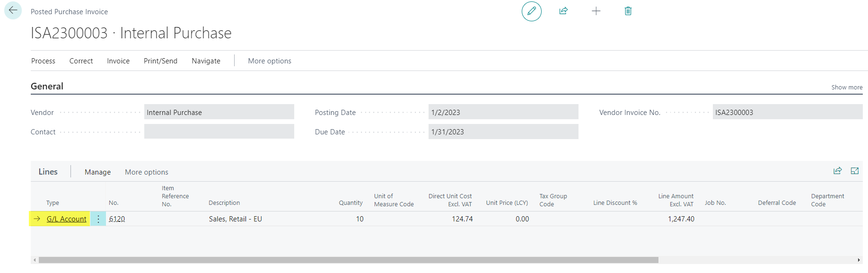Click the share icon in header
The width and height of the screenshot is (868, 273).
[x=563, y=11]
